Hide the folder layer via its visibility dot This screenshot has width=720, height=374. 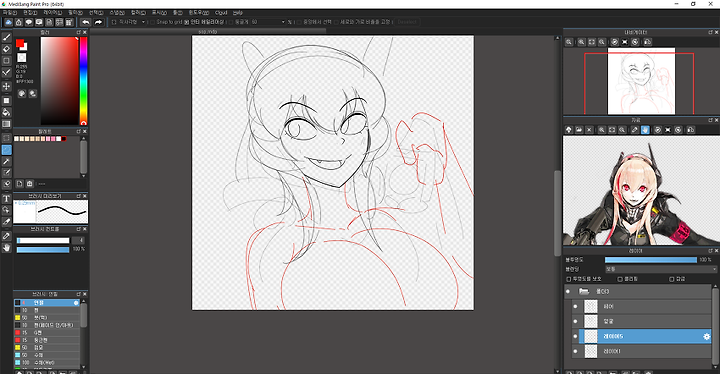[x=568, y=291]
